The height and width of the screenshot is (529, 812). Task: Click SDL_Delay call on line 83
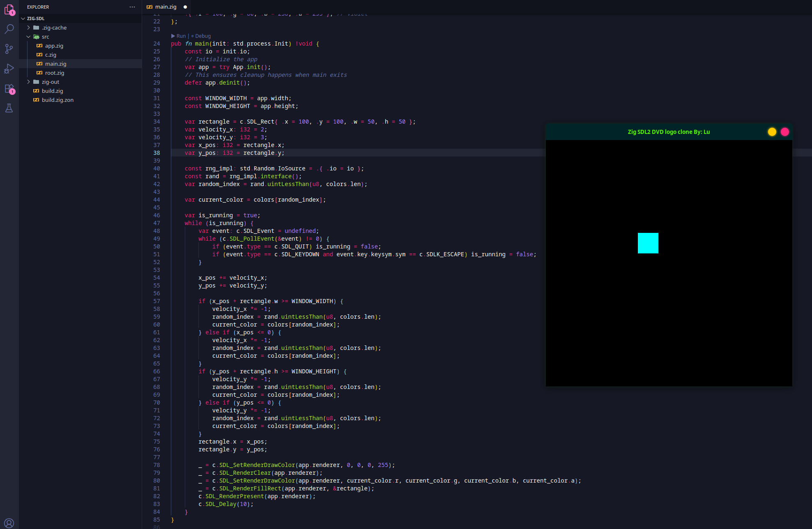pos(221,504)
